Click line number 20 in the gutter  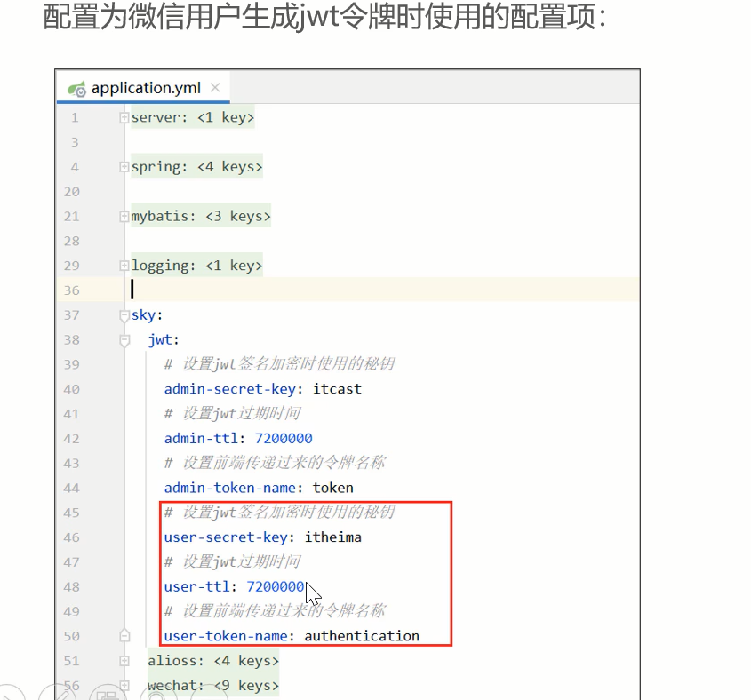click(x=71, y=192)
